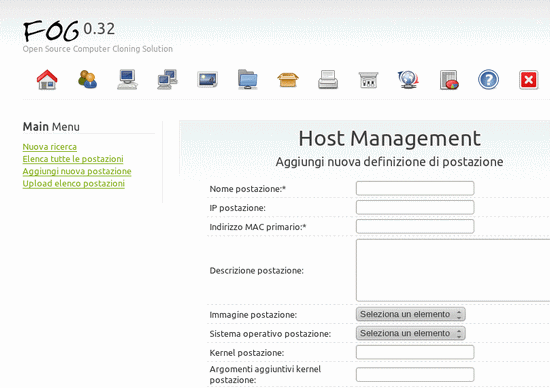Open Image Management picture icon
This screenshot has height=388, width=550.
(x=207, y=80)
